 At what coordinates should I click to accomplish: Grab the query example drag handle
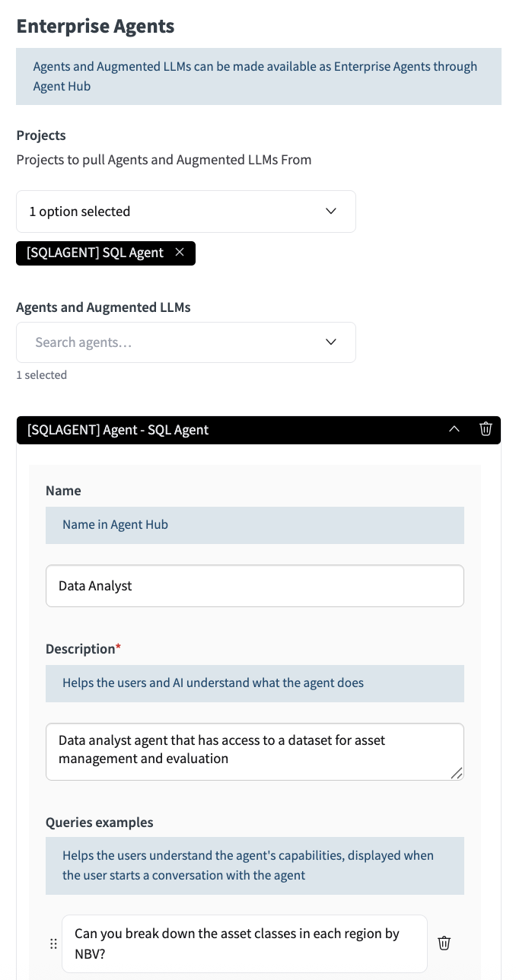click(x=53, y=943)
